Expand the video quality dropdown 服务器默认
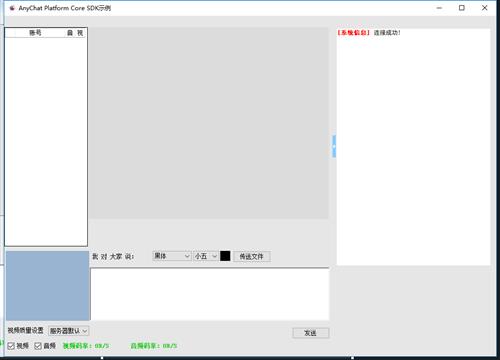500x360 pixels. click(x=69, y=331)
